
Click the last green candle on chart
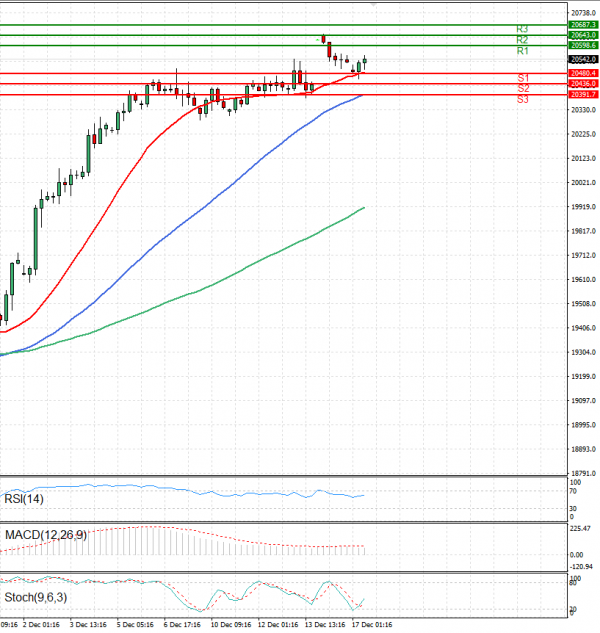[x=365, y=61]
